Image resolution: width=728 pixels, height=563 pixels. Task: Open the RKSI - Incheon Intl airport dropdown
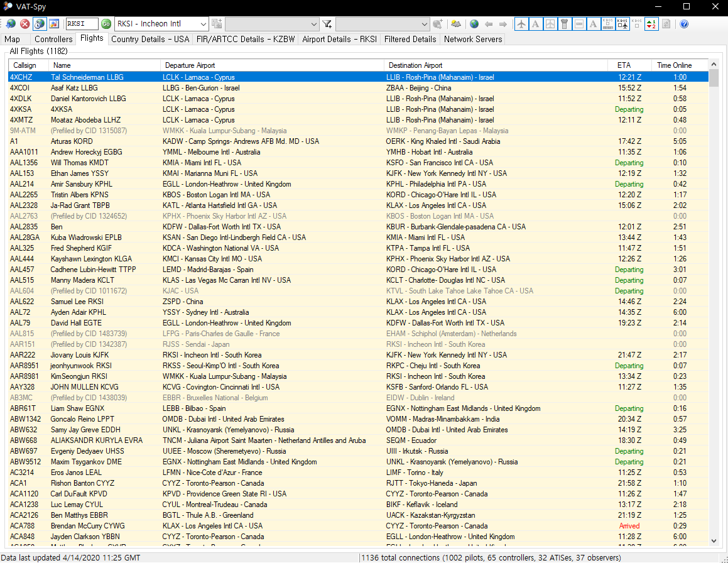[161, 24]
